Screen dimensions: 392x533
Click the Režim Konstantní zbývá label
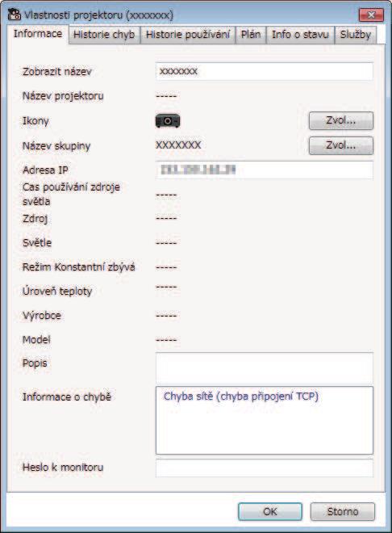pos(79,266)
